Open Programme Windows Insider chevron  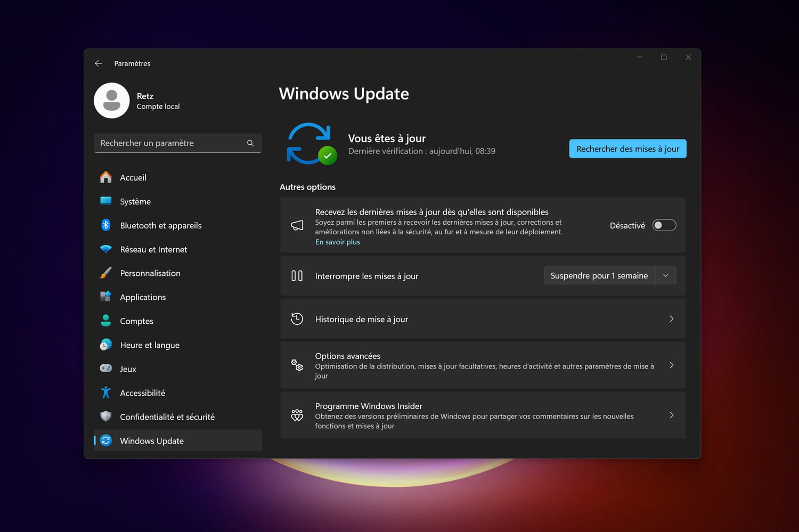(671, 415)
